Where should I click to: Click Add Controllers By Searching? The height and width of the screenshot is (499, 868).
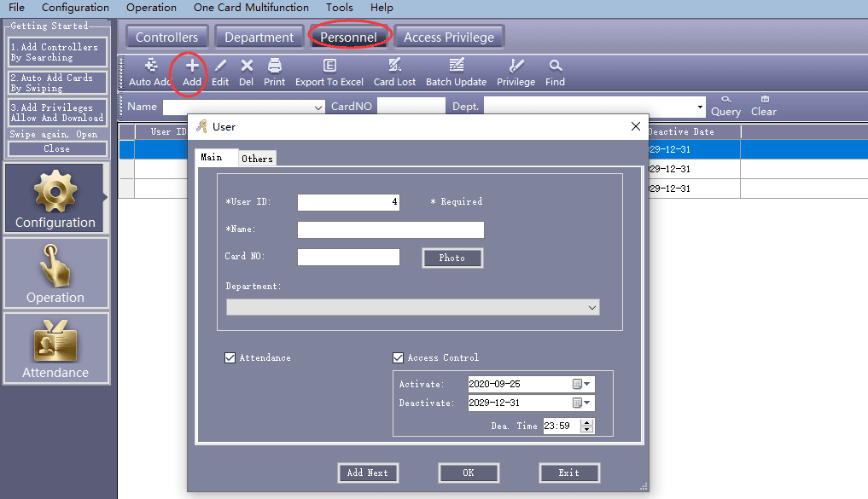56,52
